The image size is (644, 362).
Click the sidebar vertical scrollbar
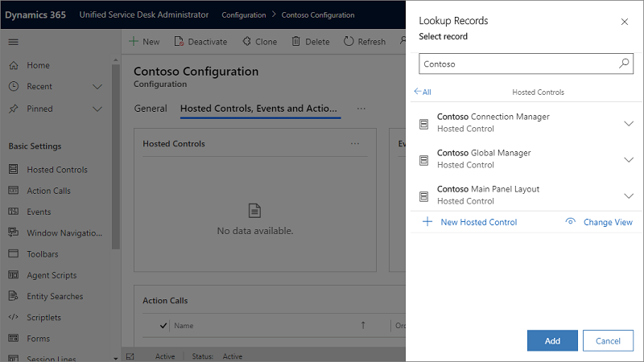[x=116, y=156]
